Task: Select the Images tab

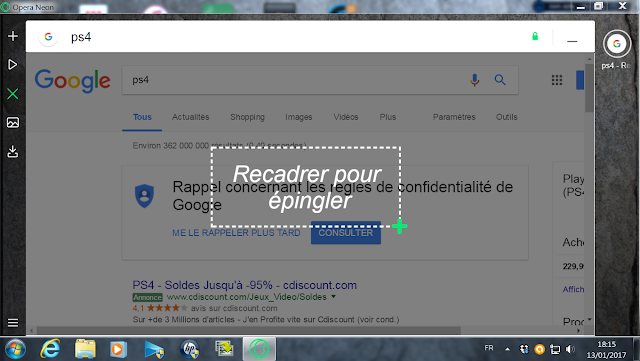Action: click(x=299, y=117)
